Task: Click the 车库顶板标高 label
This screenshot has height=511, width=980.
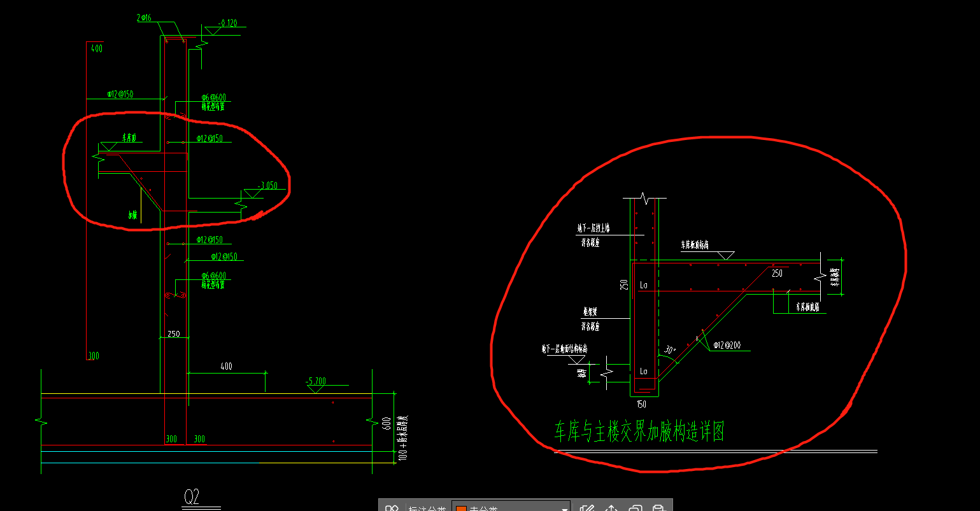Action: coord(695,244)
